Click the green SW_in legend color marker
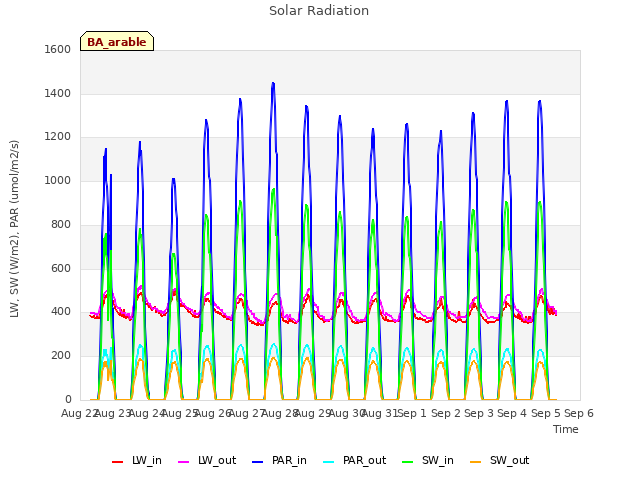 (x=407, y=462)
